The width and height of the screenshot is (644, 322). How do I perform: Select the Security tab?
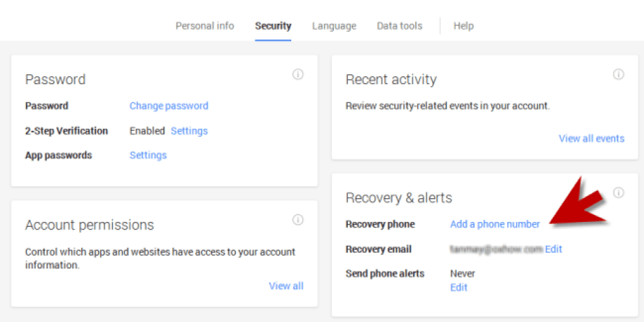coord(273,26)
